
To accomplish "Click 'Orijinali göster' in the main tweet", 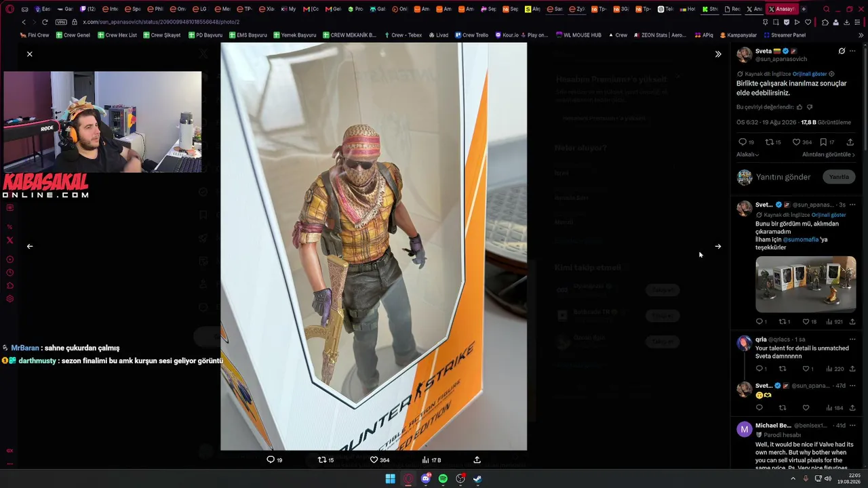I will (x=810, y=74).
